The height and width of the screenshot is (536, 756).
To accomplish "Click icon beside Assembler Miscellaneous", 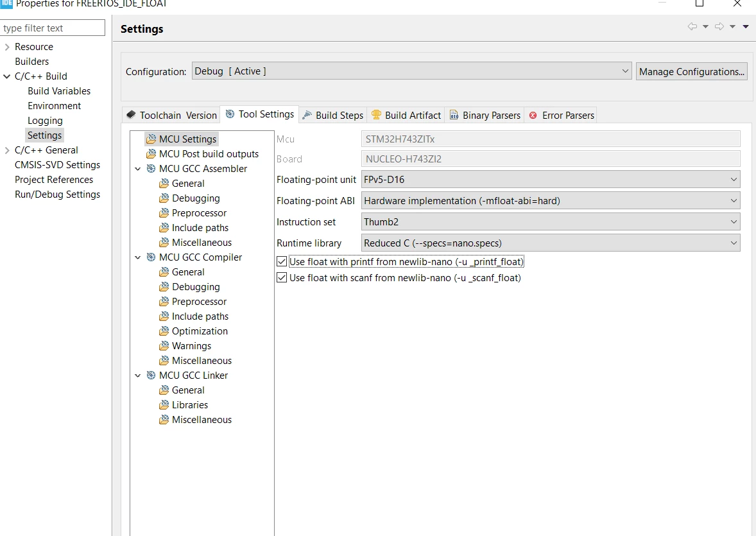I will pos(164,242).
